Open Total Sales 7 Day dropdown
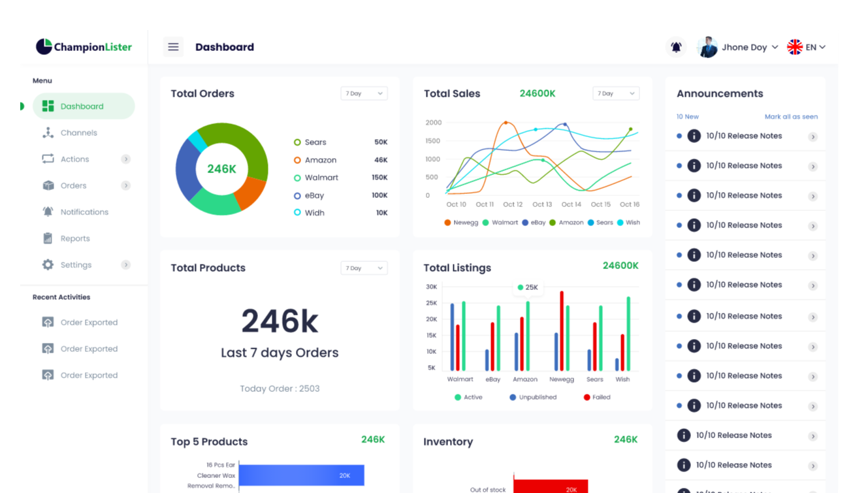This screenshot has height=493, width=868. point(616,93)
